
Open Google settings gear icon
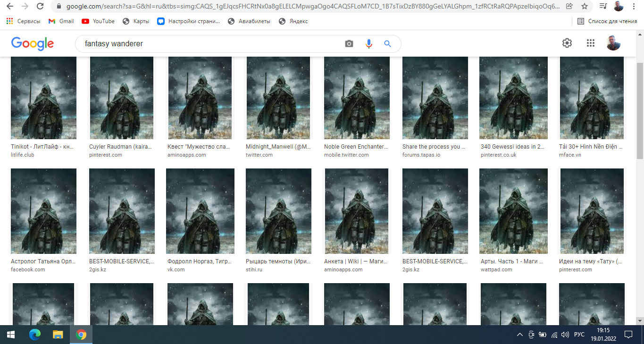click(x=567, y=43)
